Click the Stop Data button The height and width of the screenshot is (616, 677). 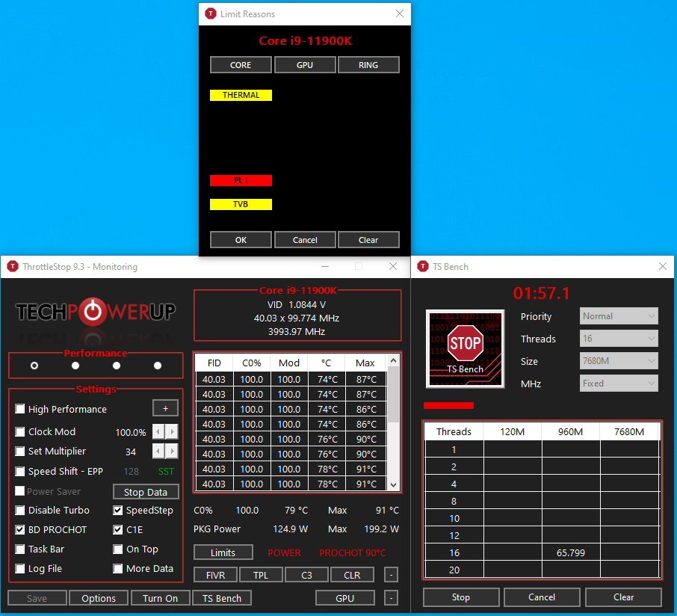tap(146, 492)
